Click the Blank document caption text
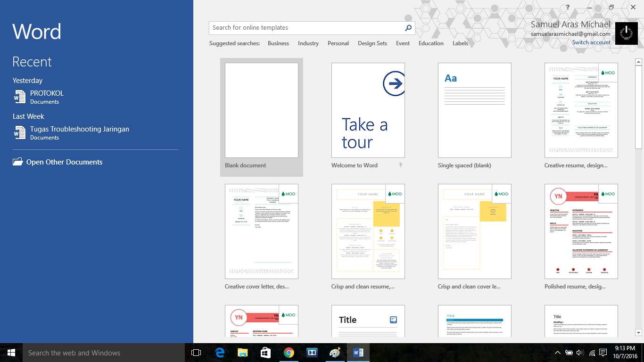Screen dimensions: 644x362 [245, 165]
